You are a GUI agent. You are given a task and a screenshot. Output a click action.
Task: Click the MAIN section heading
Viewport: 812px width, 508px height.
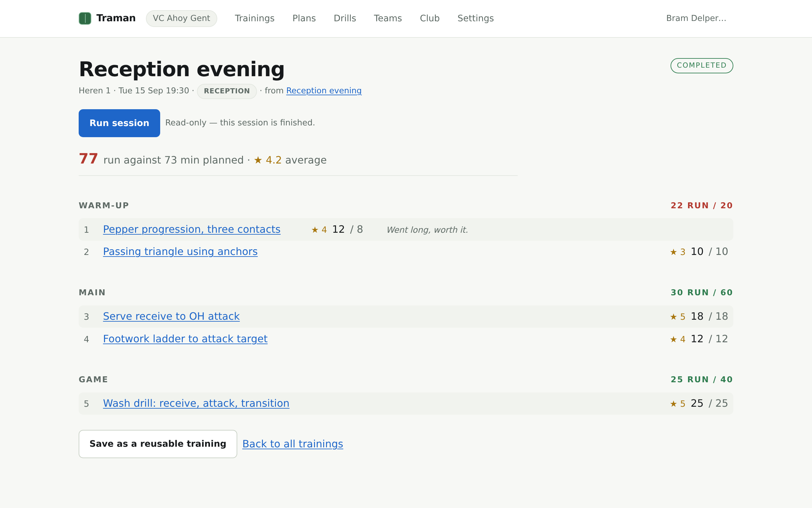(x=92, y=293)
